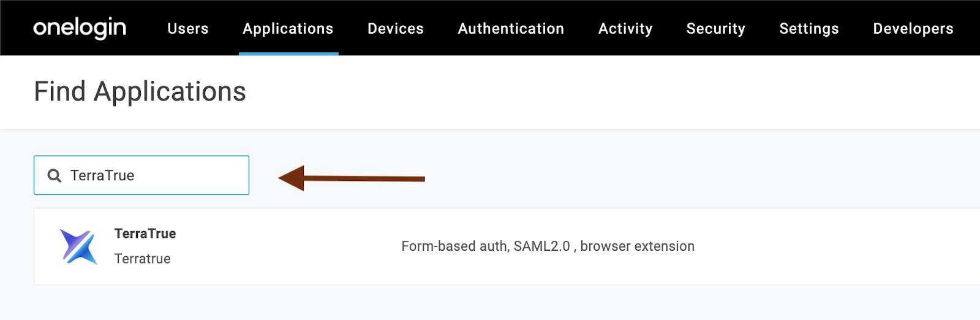Open the Devices menu

point(396,29)
